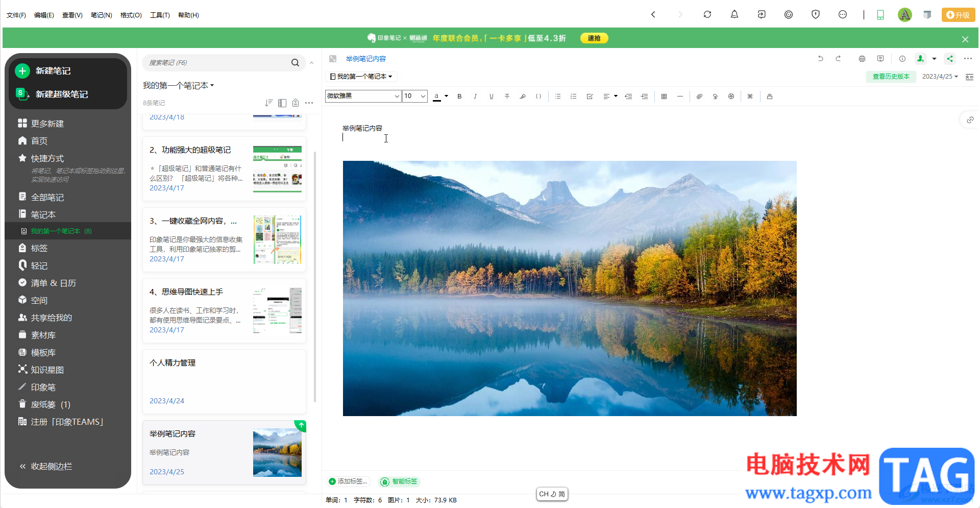
Task: Click the copy link icon at the editor's right edge
Action: 970,120
